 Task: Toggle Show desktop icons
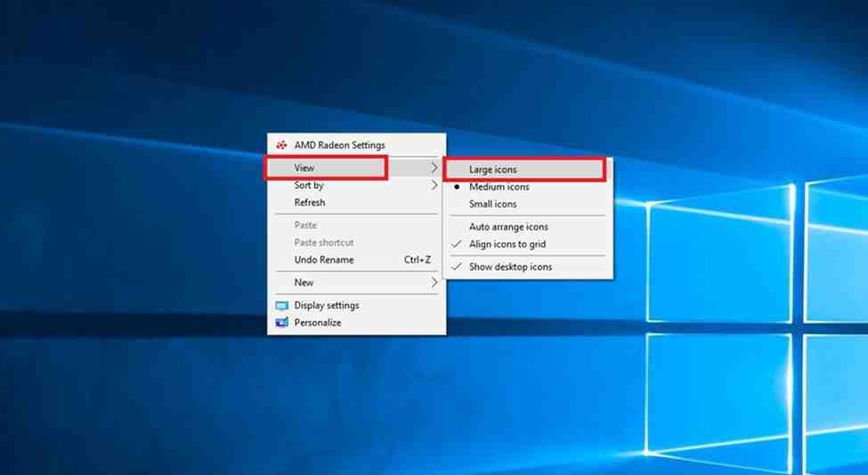pos(528,266)
